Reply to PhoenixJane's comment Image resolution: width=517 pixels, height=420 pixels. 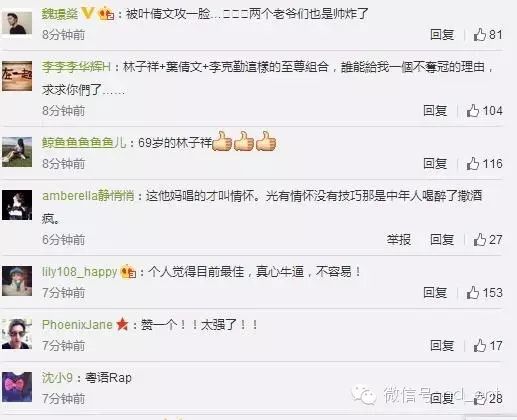442,345
